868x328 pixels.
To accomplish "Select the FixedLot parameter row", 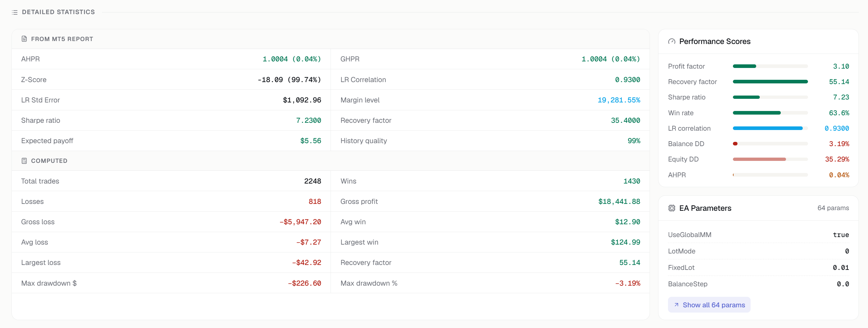I will (x=758, y=268).
